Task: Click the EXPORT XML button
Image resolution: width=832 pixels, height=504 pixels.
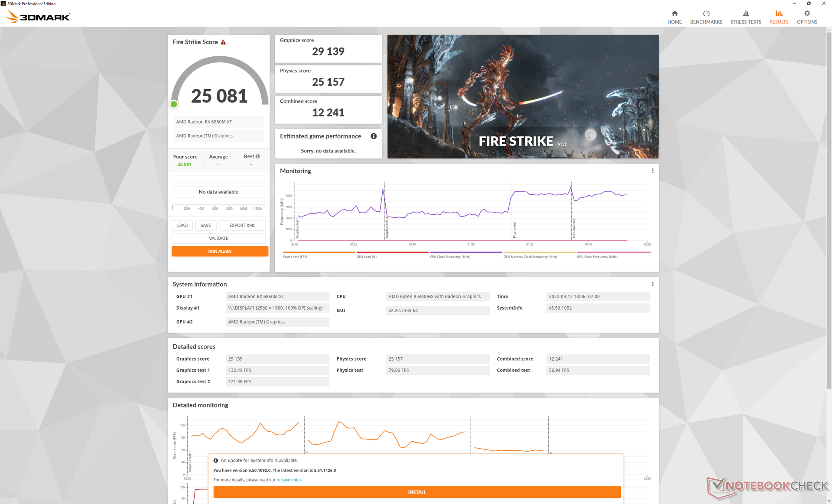Action: 242,225
